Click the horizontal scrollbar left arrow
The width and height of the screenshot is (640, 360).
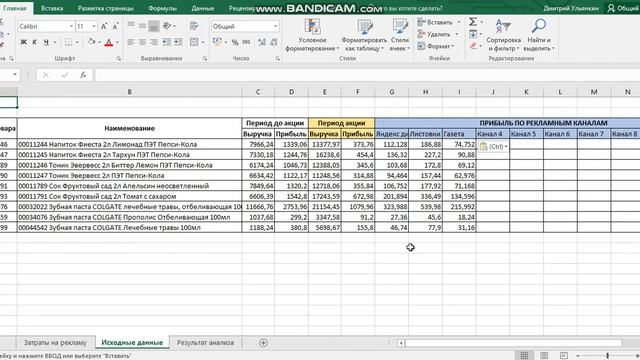(401, 343)
